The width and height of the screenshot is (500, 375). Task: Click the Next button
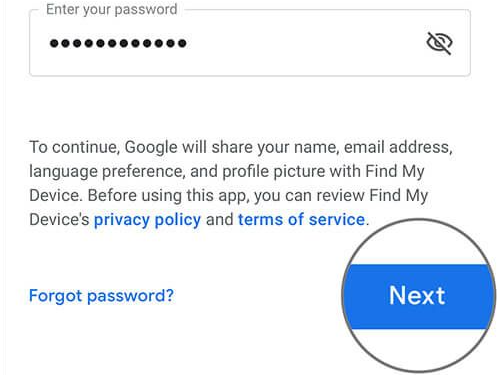[x=418, y=296]
